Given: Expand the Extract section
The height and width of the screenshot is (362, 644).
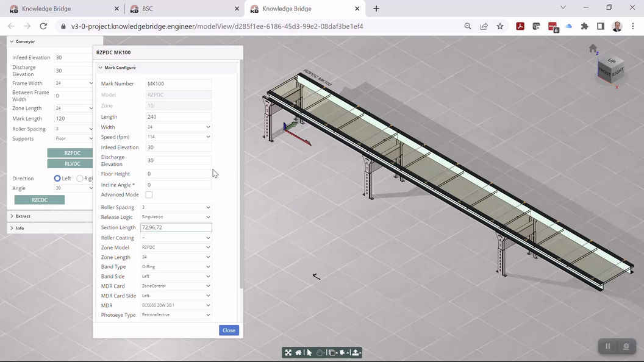Looking at the screenshot, I should (12, 216).
